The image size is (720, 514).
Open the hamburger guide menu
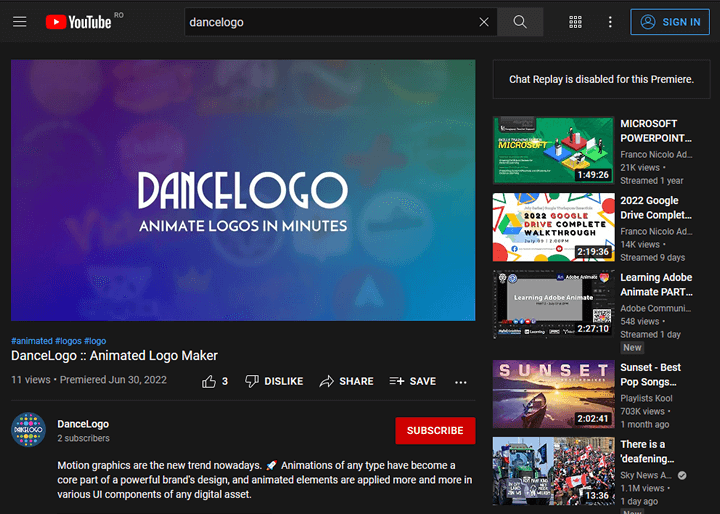click(x=20, y=22)
